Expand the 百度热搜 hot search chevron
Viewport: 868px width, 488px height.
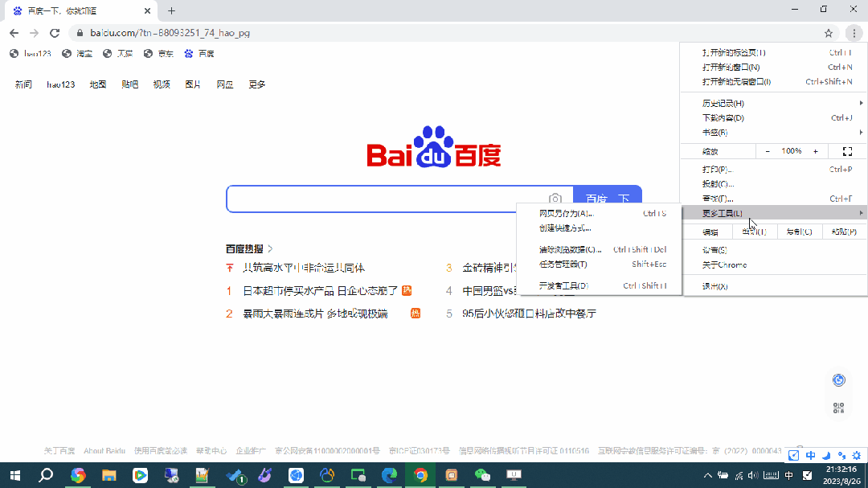click(x=270, y=248)
